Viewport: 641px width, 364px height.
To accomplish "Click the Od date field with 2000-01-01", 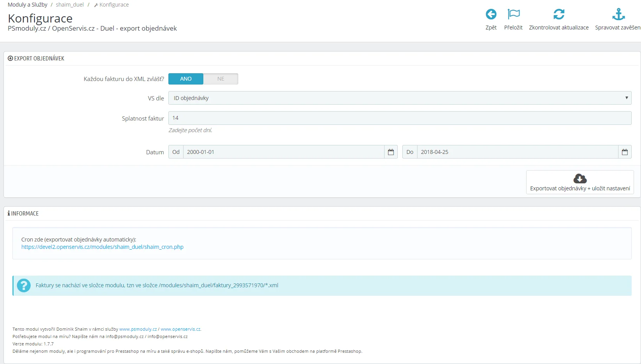I will click(x=283, y=152).
